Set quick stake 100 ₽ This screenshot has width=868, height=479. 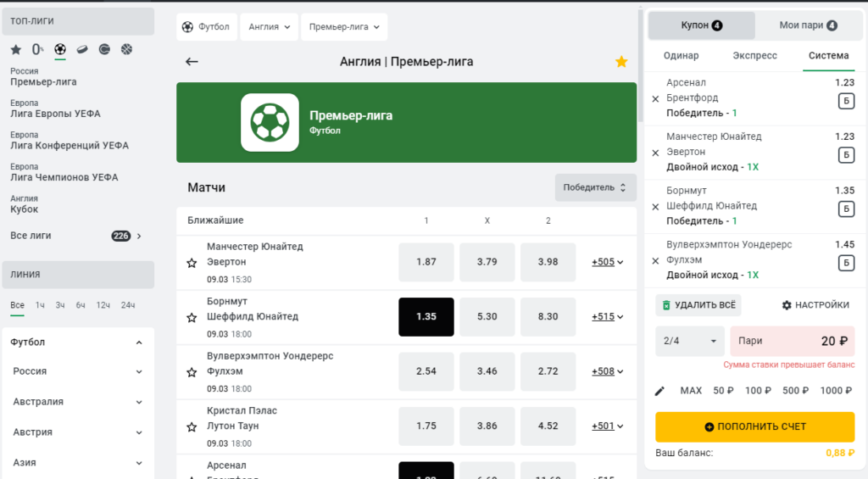[758, 391]
